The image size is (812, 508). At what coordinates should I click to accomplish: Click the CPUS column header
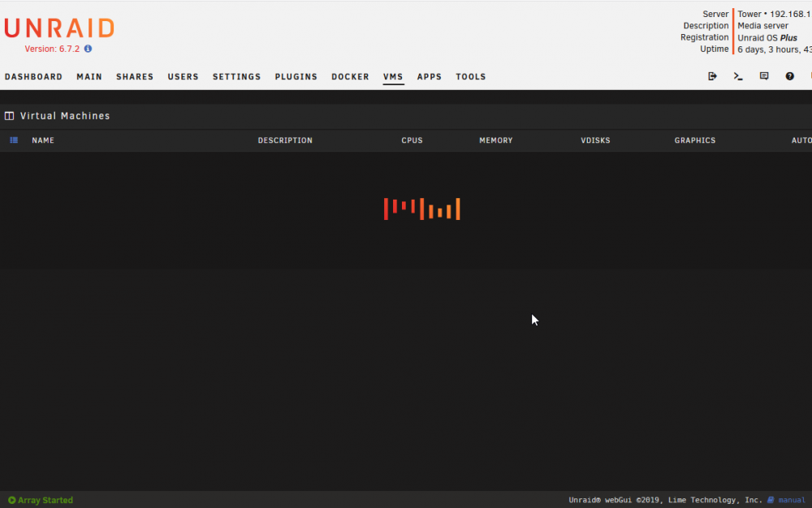(x=412, y=140)
